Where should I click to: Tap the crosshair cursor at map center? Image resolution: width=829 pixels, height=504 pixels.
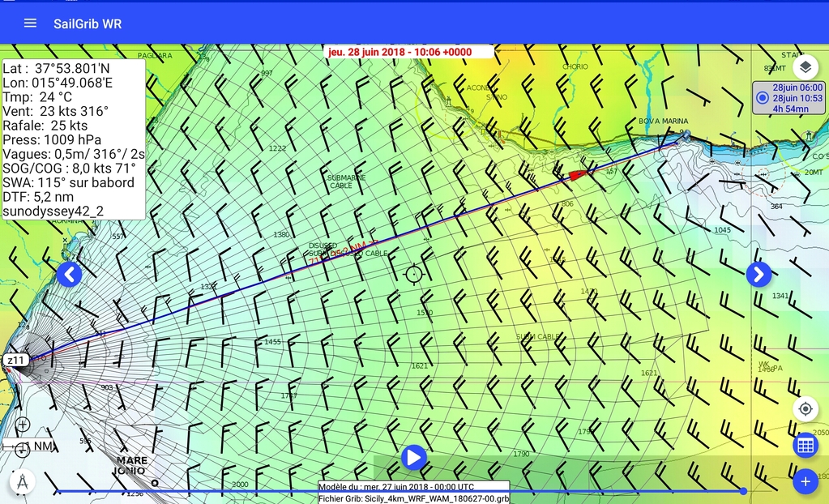tap(414, 274)
